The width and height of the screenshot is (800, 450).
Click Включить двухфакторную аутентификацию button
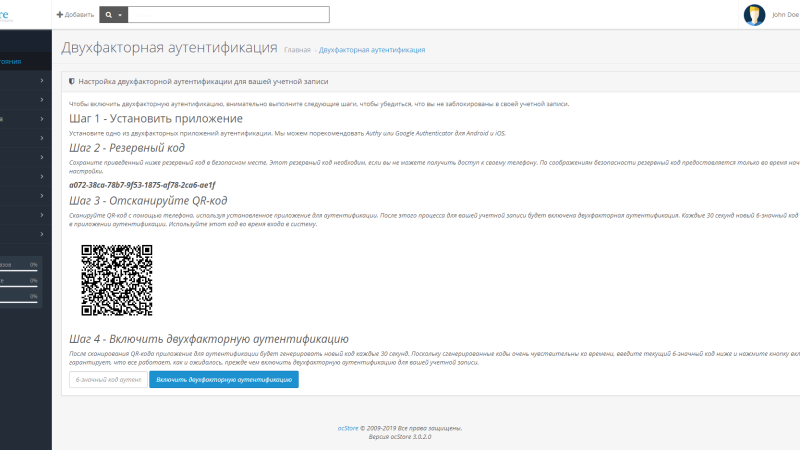click(224, 380)
